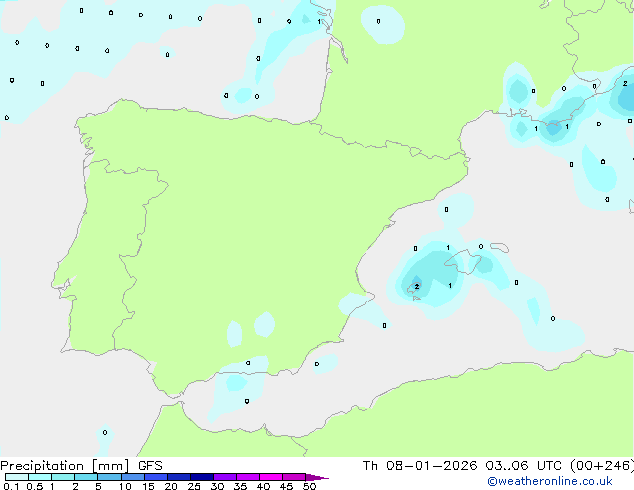Pick the legend swatch between 10 and 15
Screen dimensions: 634x490
click(x=133, y=477)
